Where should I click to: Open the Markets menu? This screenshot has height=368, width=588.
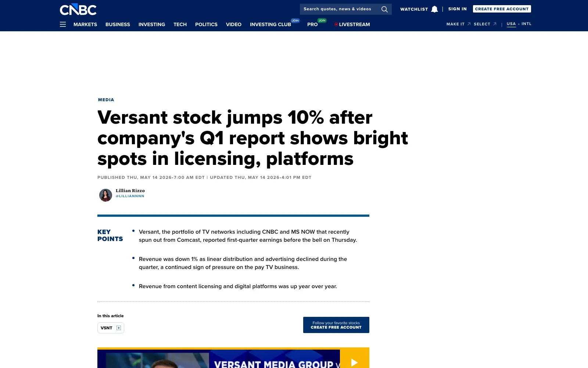point(85,24)
